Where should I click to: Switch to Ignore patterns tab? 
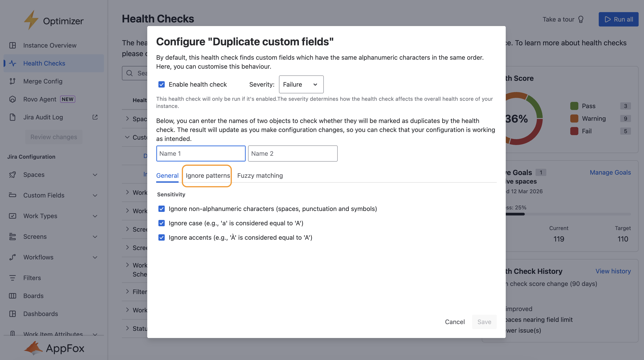207,176
